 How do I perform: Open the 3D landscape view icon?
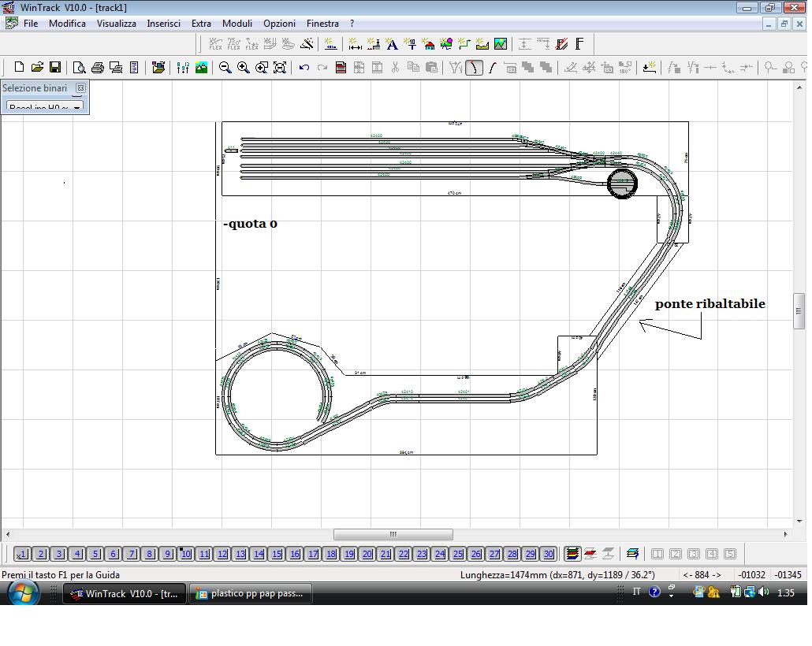tap(202, 67)
